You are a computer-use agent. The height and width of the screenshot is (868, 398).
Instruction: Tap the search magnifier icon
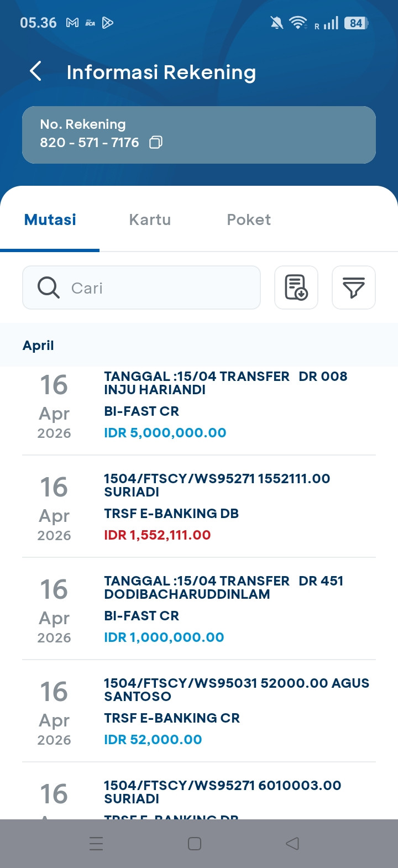point(49,287)
